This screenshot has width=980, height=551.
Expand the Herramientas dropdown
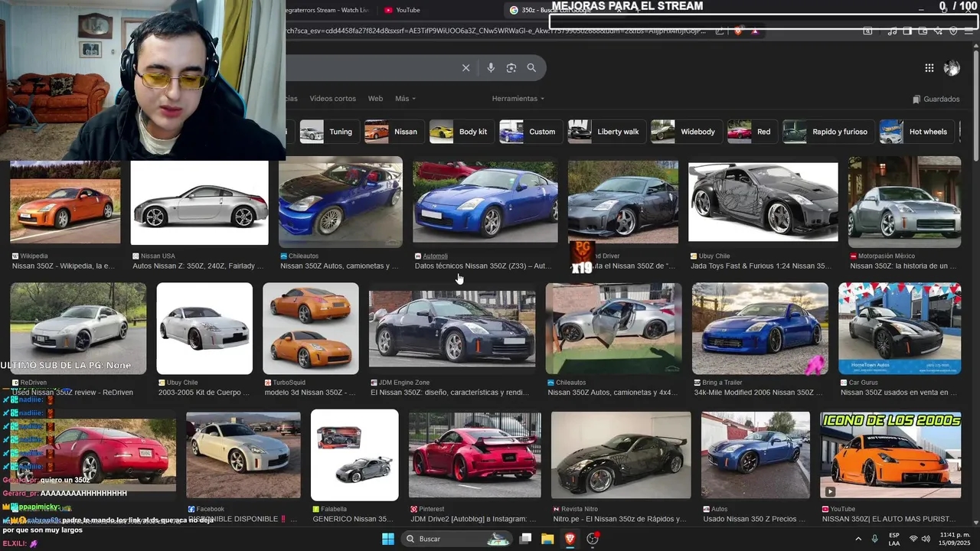click(x=518, y=99)
